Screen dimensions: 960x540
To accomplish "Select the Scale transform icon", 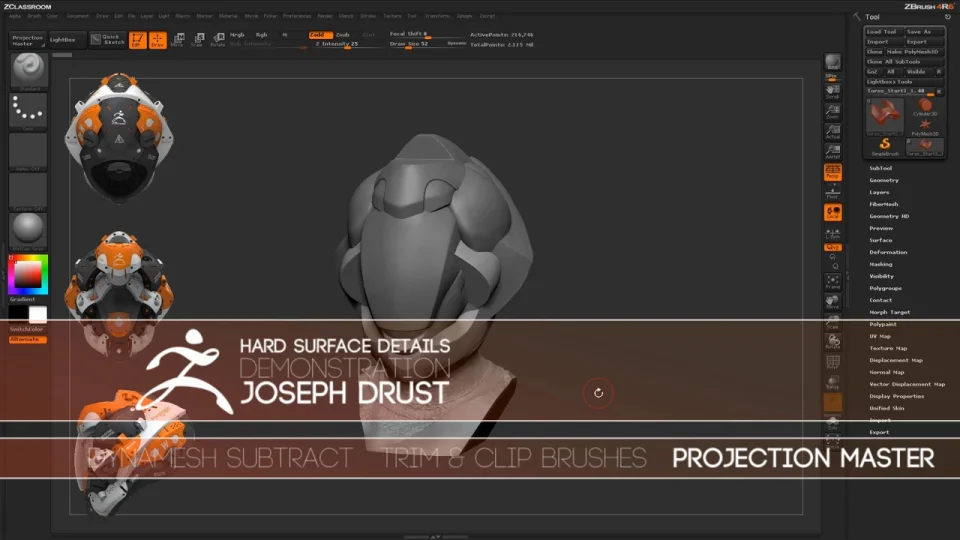I will (197, 40).
